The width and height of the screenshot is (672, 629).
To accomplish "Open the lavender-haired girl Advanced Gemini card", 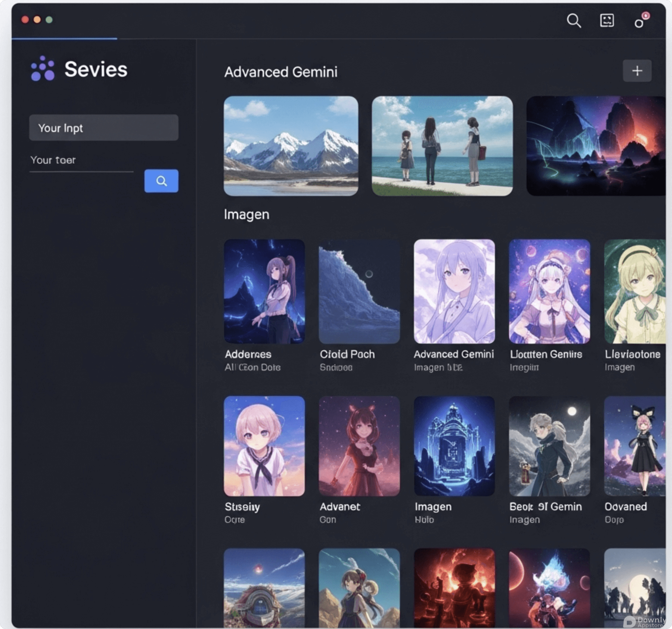I will click(x=454, y=291).
